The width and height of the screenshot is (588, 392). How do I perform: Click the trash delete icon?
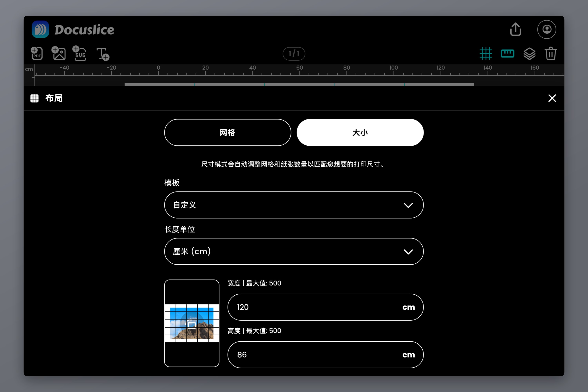(551, 54)
